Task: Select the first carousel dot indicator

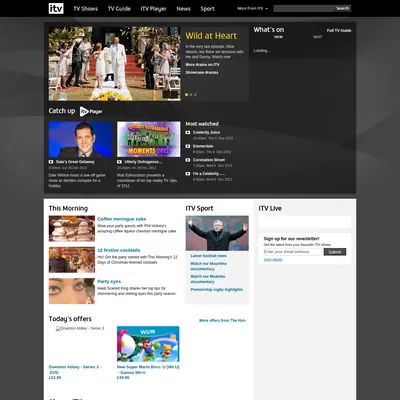Action: click(187, 95)
